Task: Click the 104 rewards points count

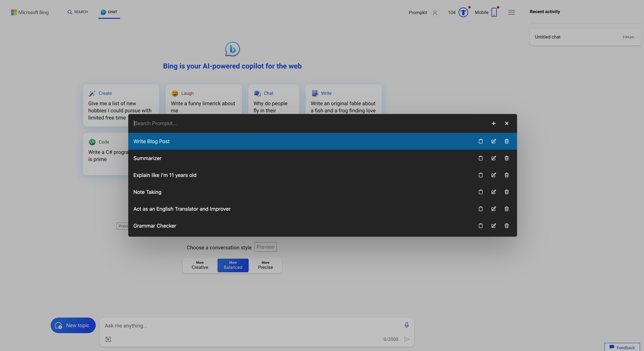Action: pos(452,13)
